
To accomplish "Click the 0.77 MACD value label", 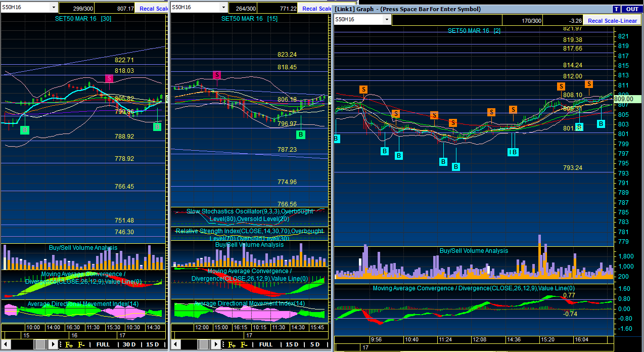I will click(569, 295).
